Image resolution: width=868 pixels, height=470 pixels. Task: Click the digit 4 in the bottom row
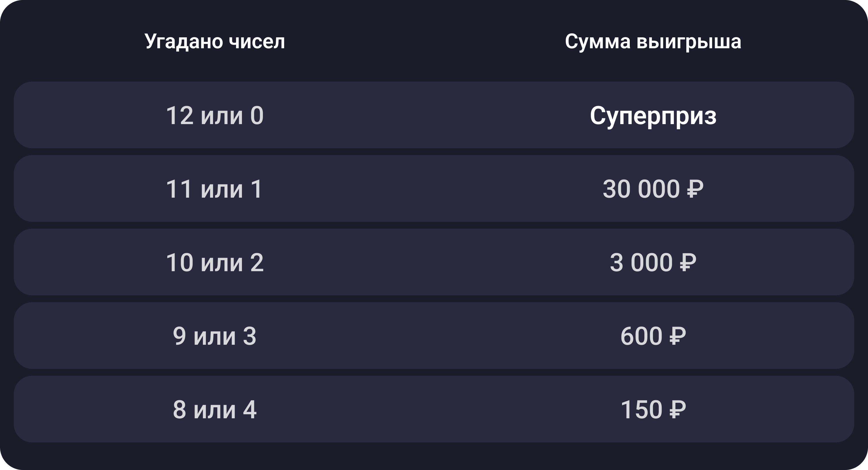(x=250, y=410)
